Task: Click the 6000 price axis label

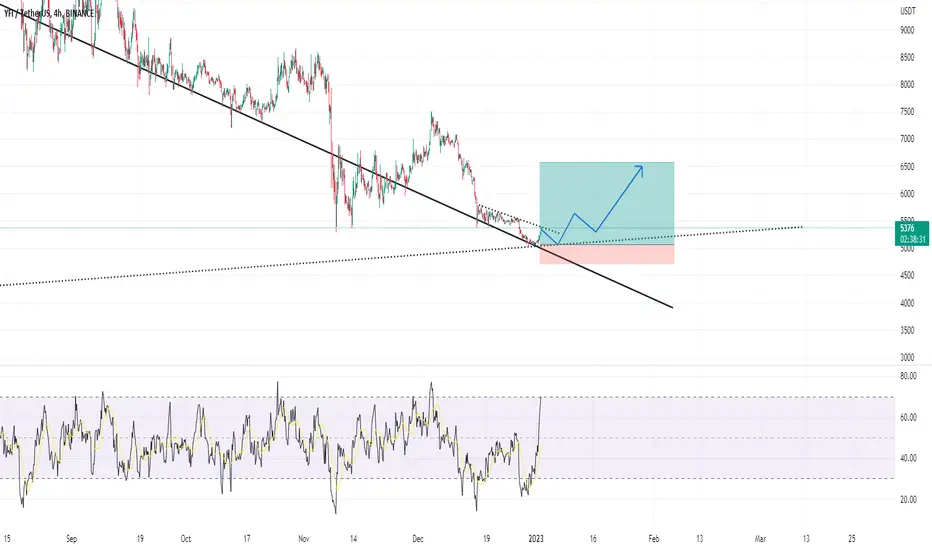Action: [907, 194]
